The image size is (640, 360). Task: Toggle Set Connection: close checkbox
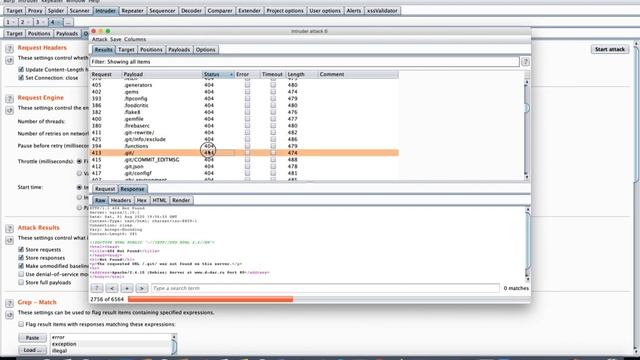pos(21,78)
